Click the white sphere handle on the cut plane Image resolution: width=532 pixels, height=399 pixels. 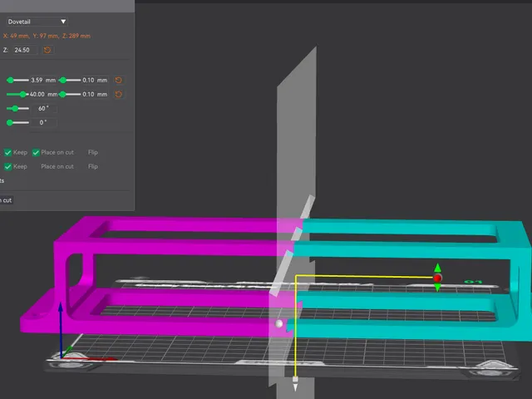[x=279, y=323]
